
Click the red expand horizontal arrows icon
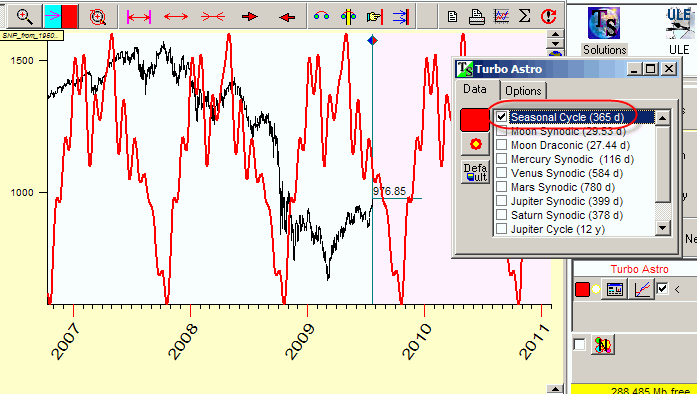pos(176,17)
